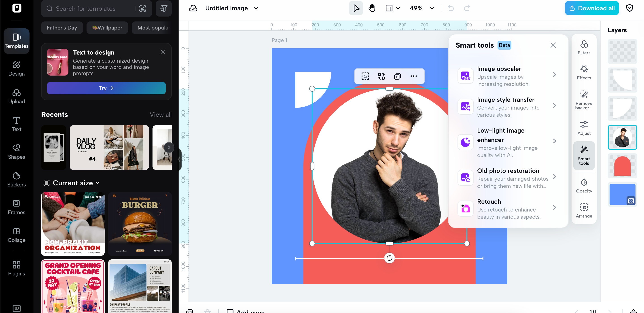Screen dimensions: 644x313
Task: Click the Undo icon
Action: 451,8
